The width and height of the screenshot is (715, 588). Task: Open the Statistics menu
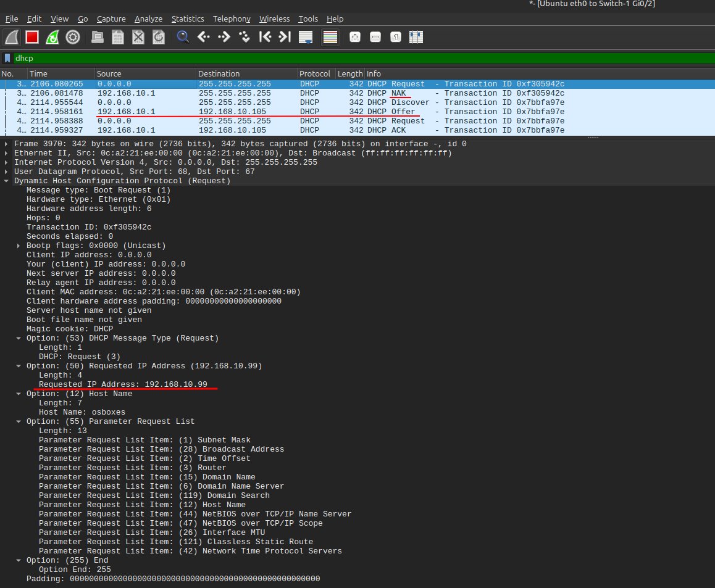188,19
